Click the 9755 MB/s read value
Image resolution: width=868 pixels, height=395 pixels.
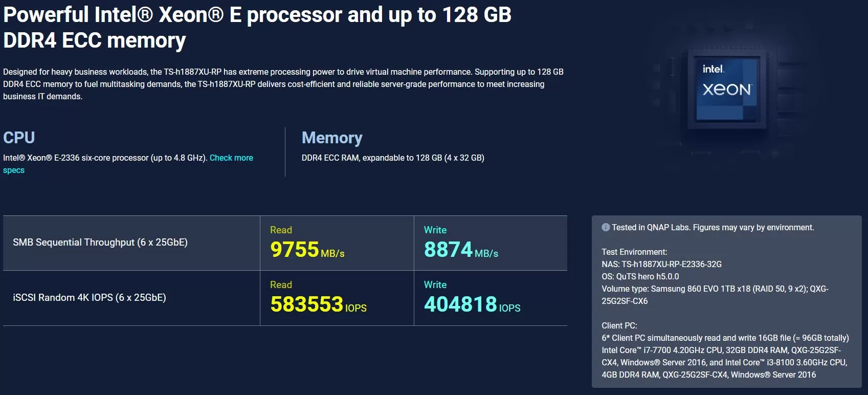307,250
